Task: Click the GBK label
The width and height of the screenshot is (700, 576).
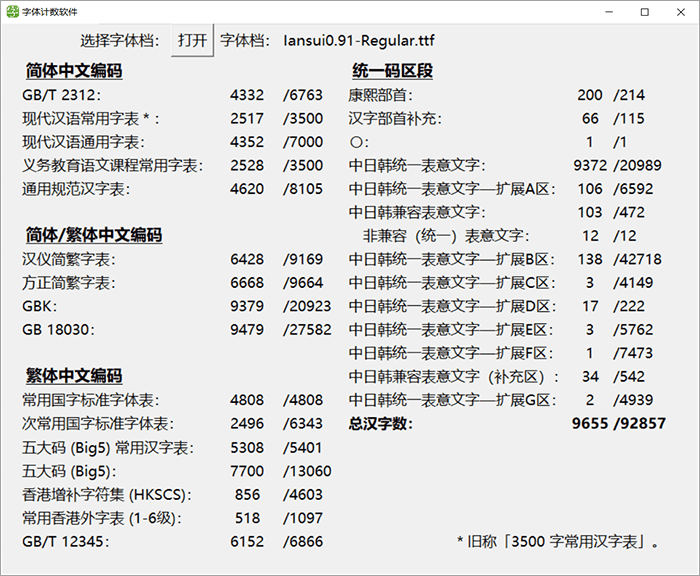Action: click(40, 306)
